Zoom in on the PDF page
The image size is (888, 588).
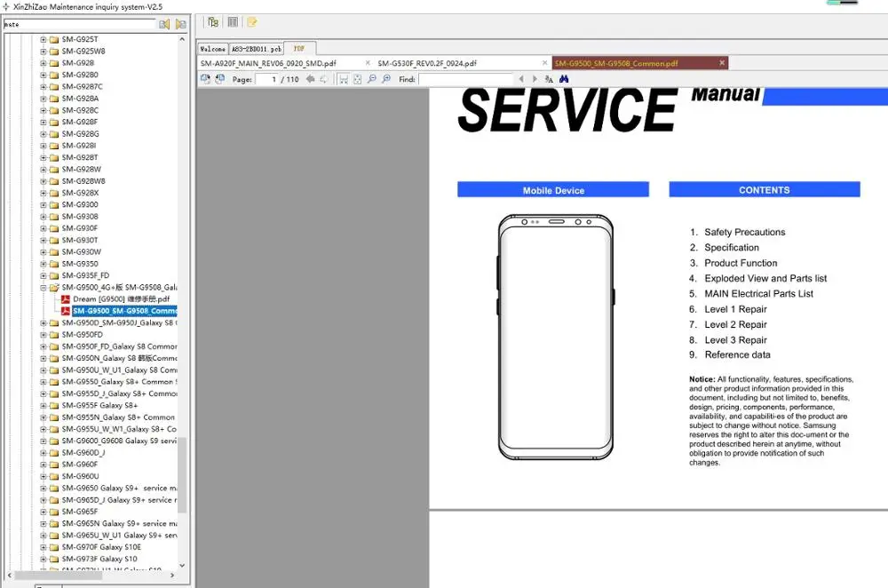click(x=386, y=79)
